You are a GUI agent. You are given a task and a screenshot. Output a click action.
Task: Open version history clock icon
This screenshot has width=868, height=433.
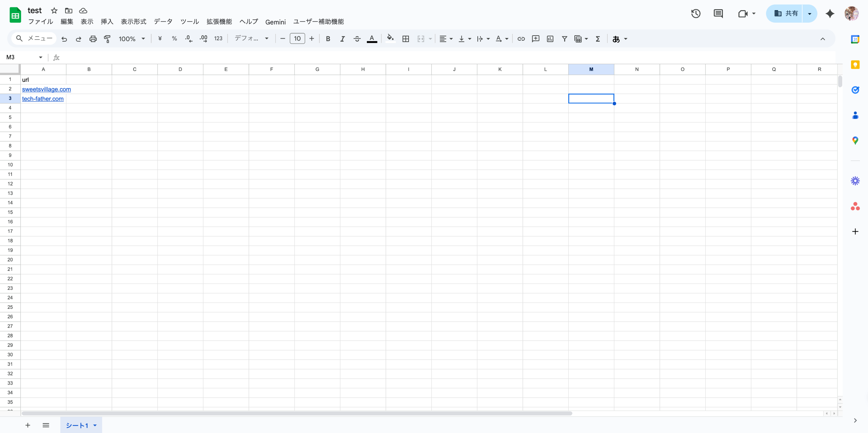pyautogui.click(x=696, y=14)
